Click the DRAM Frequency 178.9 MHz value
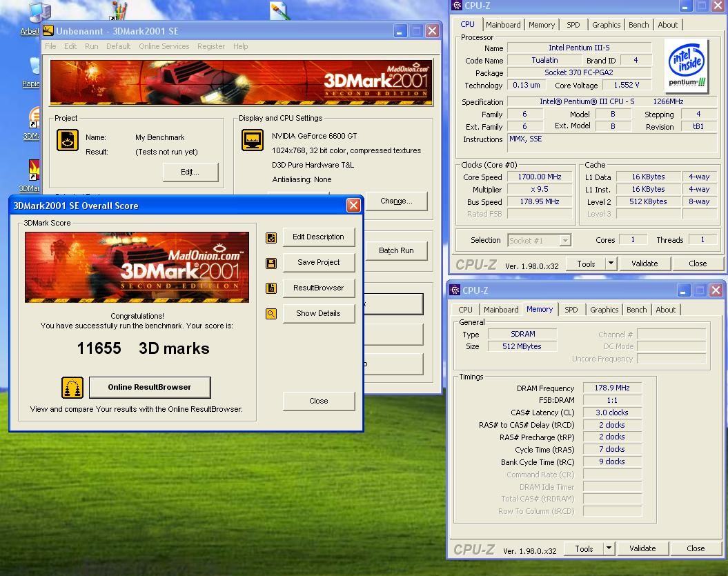The width and height of the screenshot is (728, 576). coord(612,388)
